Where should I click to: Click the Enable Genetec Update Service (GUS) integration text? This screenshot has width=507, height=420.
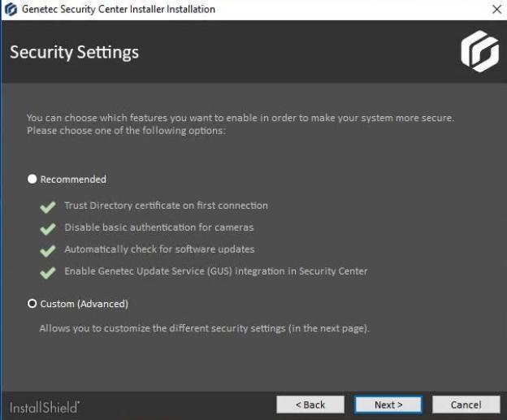(215, 271)
